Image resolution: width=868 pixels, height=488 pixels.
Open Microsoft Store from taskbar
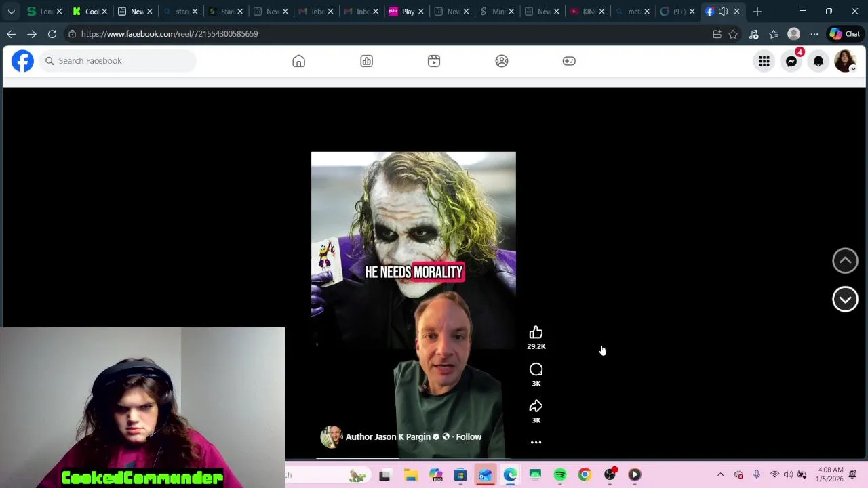(x=460, y=475)
